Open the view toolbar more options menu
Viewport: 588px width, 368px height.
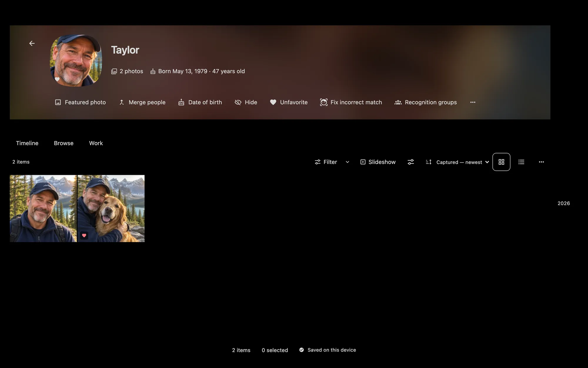(x=541, y=162)
